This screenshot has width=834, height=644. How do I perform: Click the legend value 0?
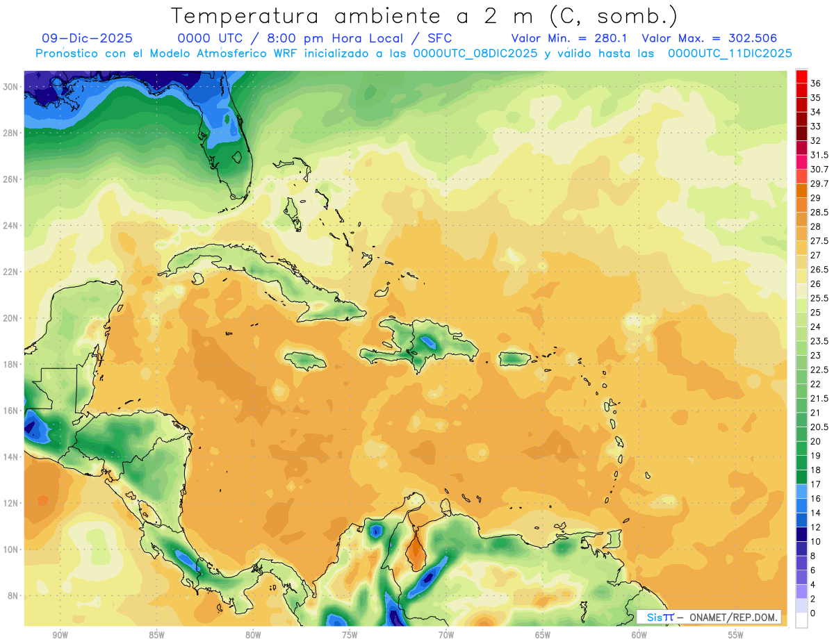[x=813, y=613]
